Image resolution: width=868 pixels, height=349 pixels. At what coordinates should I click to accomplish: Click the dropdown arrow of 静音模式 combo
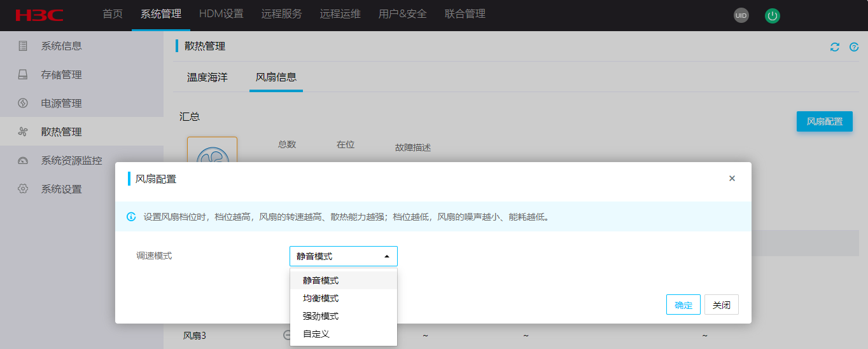386,256
